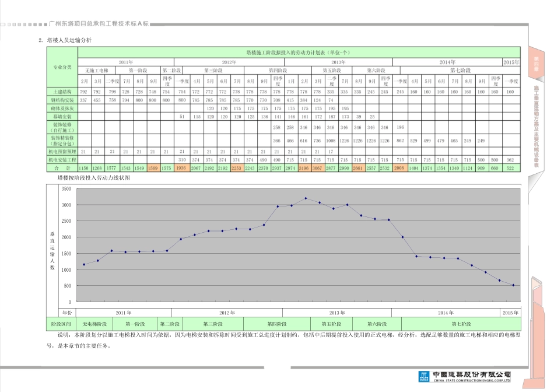Select the 机电预留预埋 row label
The height and width of the screenshot is (392, 554).
click(x=62, y=152)
